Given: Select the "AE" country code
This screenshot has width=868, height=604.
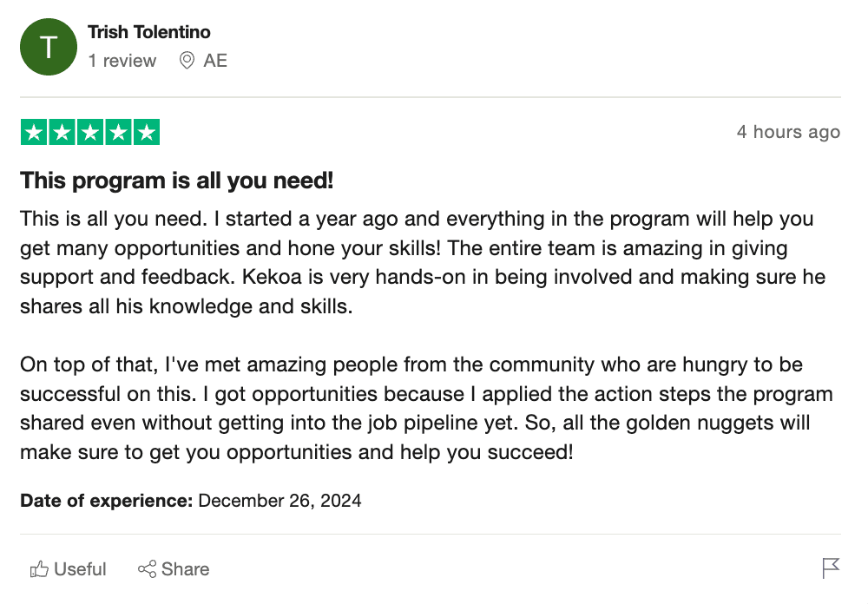Looking at the screenshot, I should click(215, 61).
